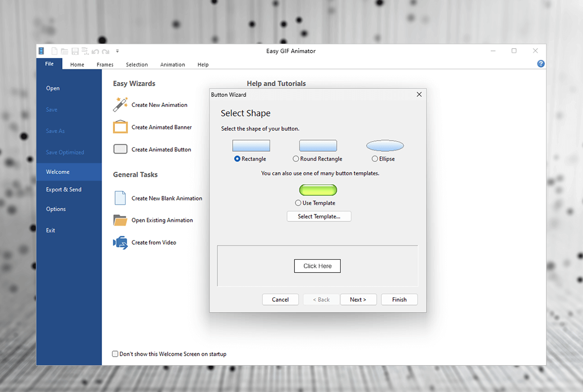Switch to the Animation ribbon tab
Viewport: 583px width, 392px height.
pos(173,64)
